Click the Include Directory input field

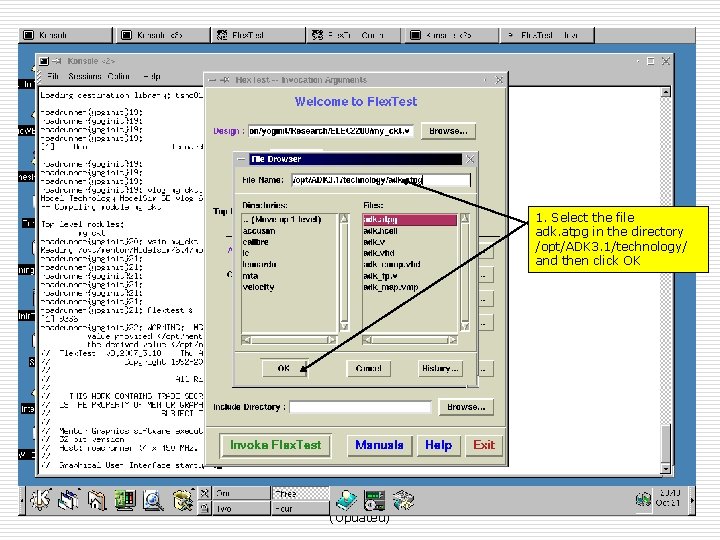pyautogui.click(x=360, y=407)
